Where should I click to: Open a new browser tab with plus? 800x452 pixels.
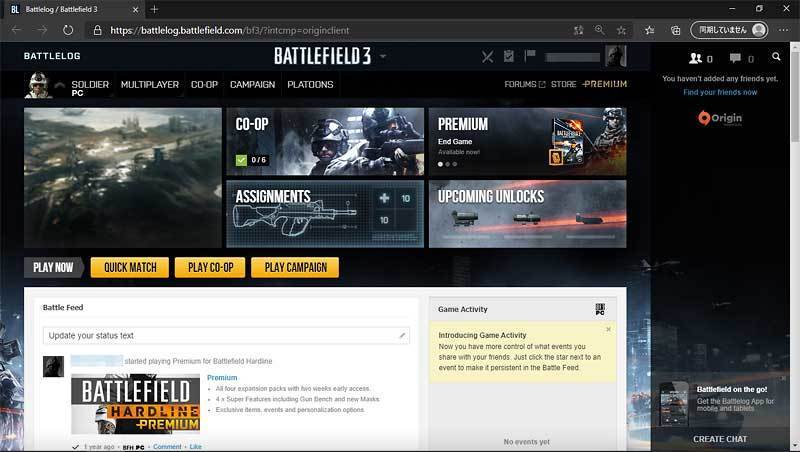click(154, 9)
